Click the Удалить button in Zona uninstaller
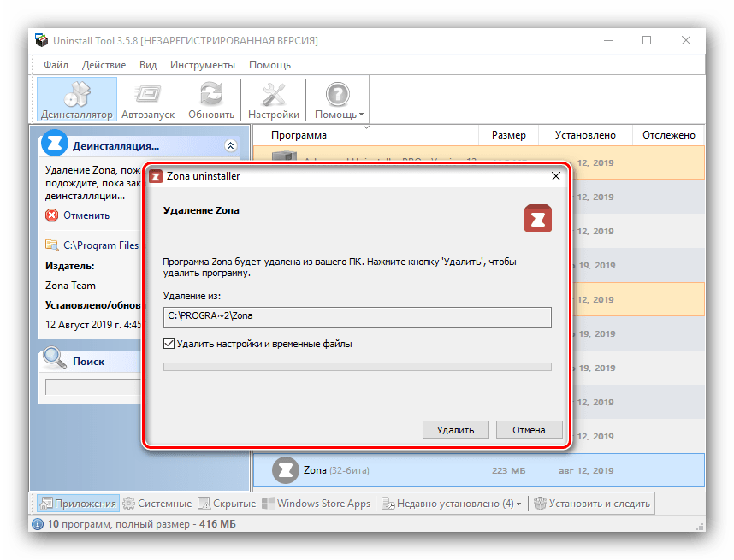This screenshot has height=560, width=734. pyautogui.click(x=455, y=430)
